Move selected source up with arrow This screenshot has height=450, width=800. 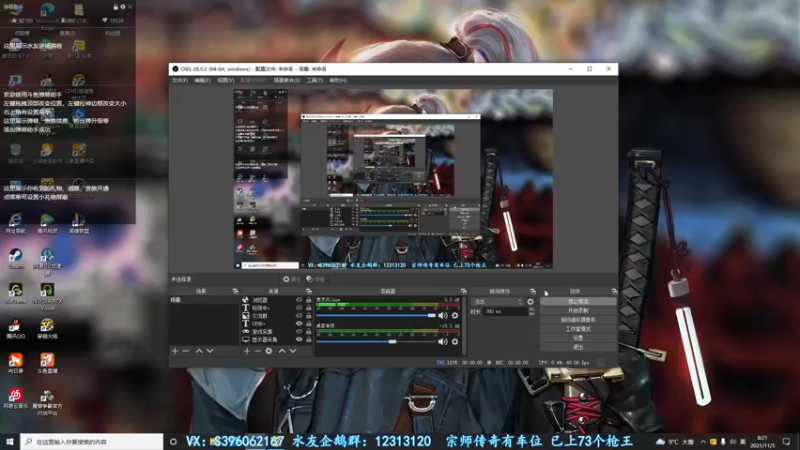(282, 351)
